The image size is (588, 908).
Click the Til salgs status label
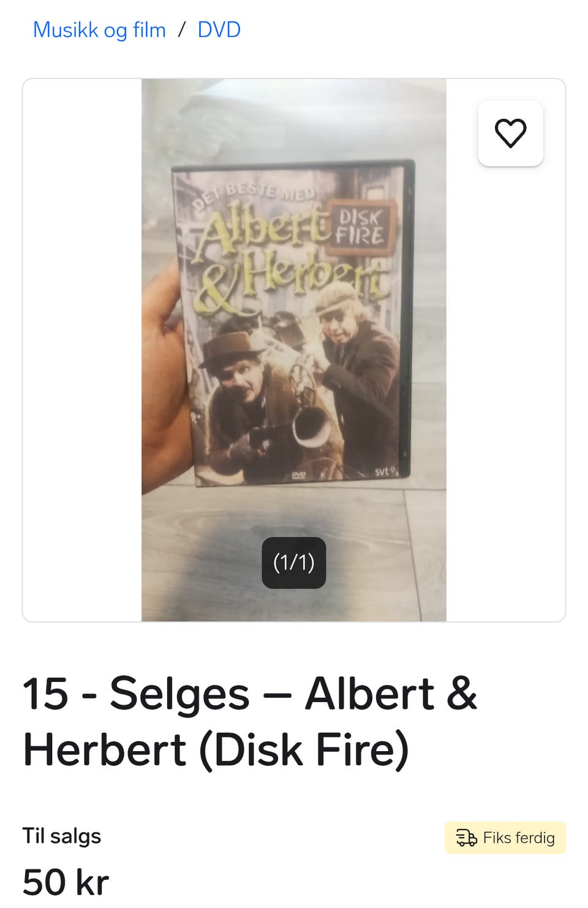point(62,836)
